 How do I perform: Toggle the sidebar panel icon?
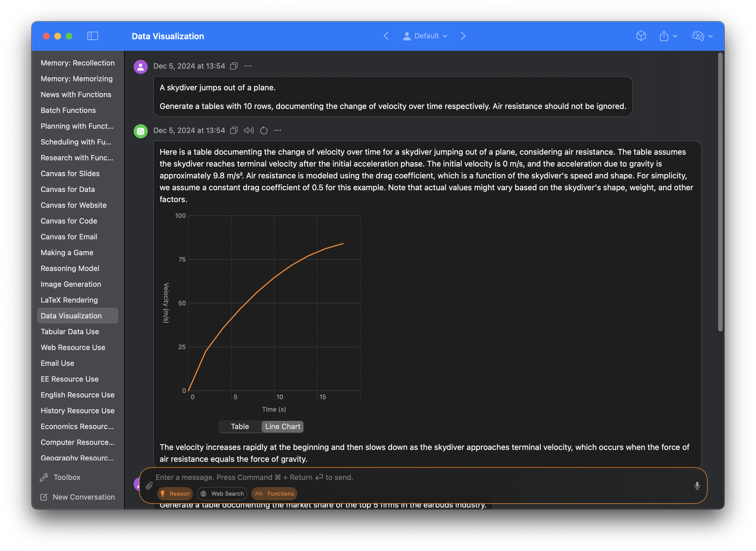point(92,36)
